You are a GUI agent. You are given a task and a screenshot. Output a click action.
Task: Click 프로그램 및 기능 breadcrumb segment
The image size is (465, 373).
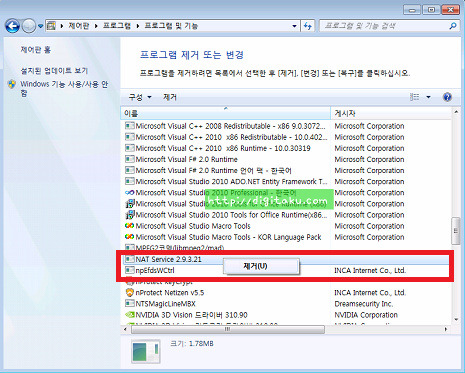point(171,26)
